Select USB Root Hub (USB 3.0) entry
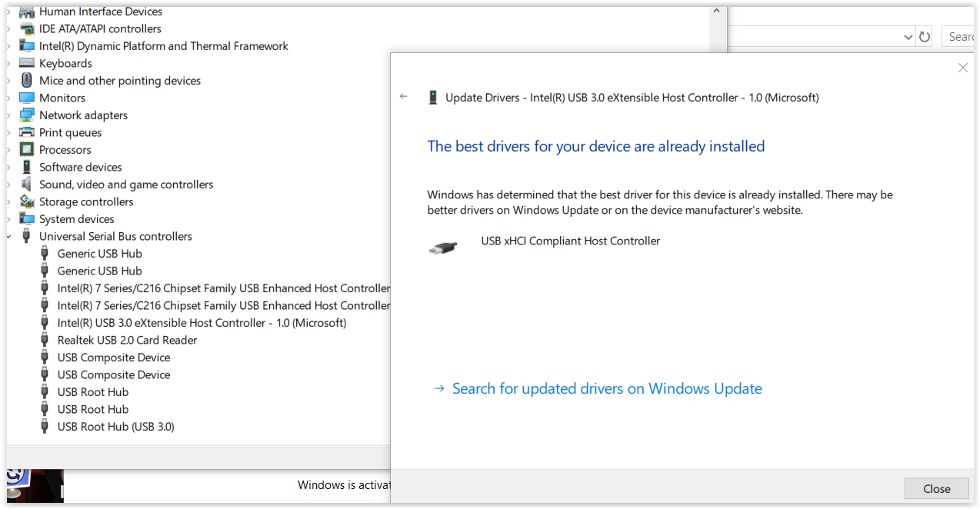Viewport: 980px width, 509px height. (115, 427)
